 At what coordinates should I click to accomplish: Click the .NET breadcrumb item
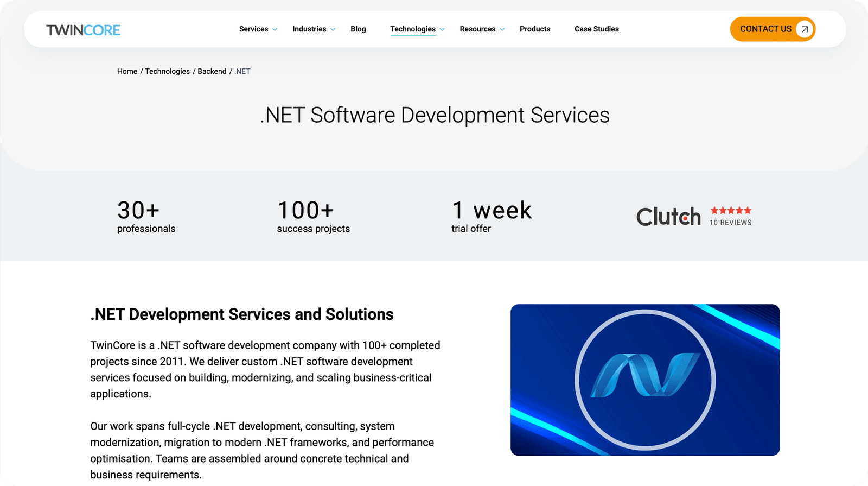[242, 71]
